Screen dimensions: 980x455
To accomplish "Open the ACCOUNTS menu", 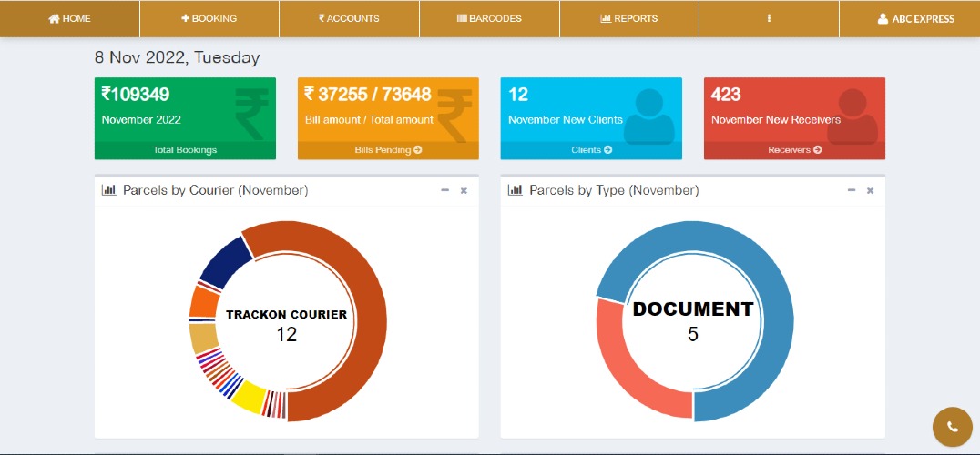I will click(x=349, y=19).
